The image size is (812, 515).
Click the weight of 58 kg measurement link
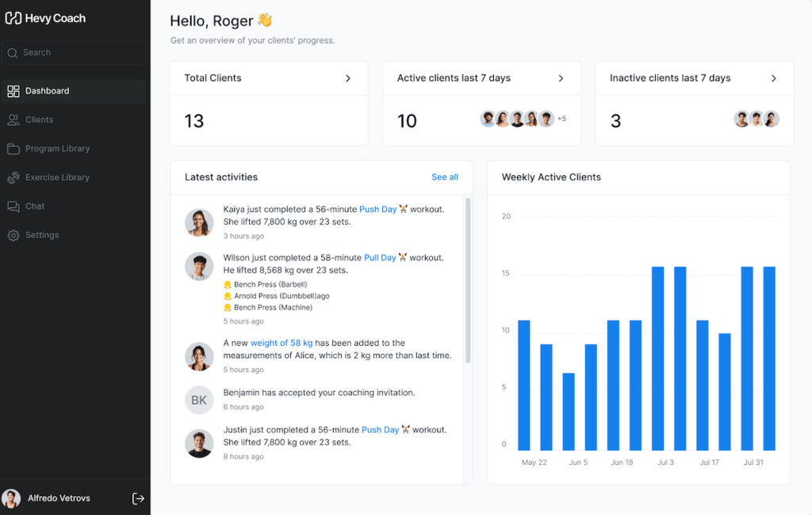[x=282, y=343]
